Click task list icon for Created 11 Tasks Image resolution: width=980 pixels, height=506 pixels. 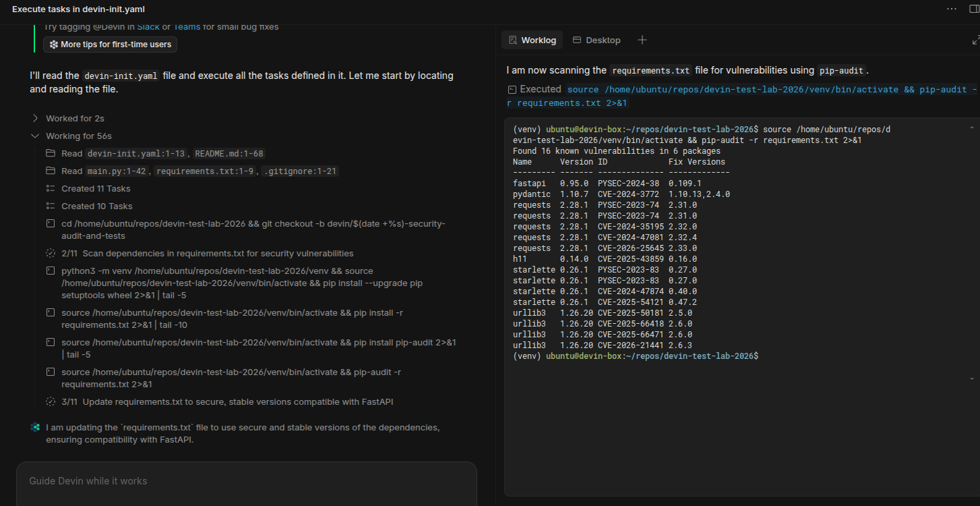[51, 189]
